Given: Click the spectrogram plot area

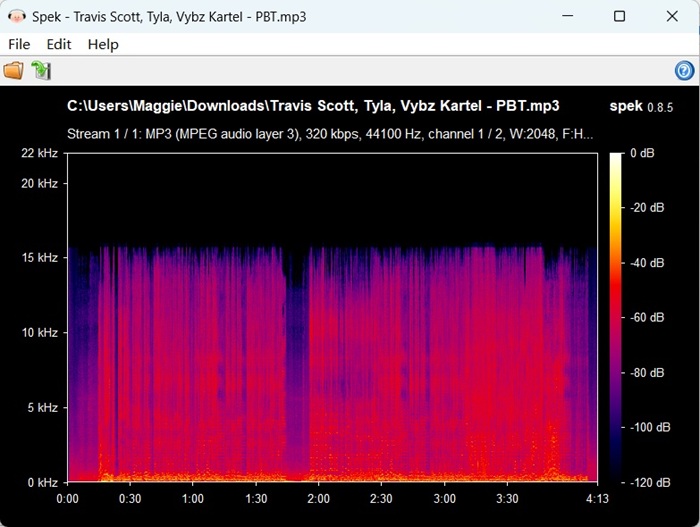Looking at the screenshot, I should pyautogui.click(x=333, y=318).
